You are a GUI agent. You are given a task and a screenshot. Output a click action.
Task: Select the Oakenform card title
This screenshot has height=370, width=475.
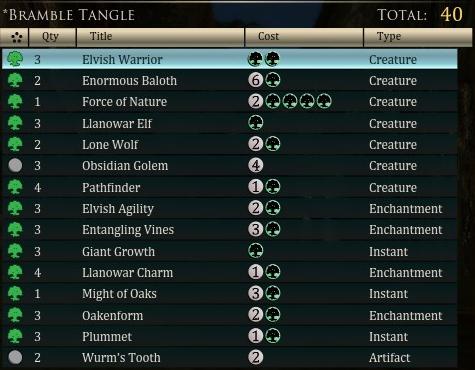tap(113, 315)
